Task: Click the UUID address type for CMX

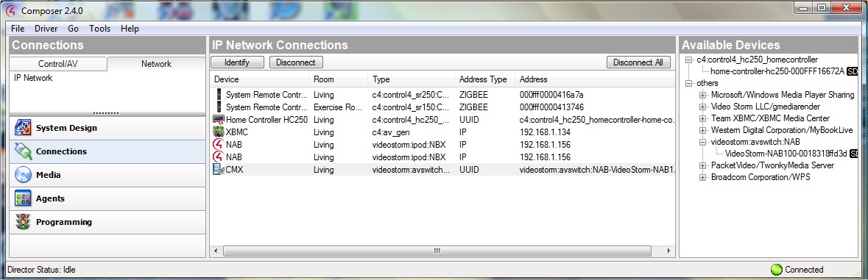Action: click(x=469, y=170)
